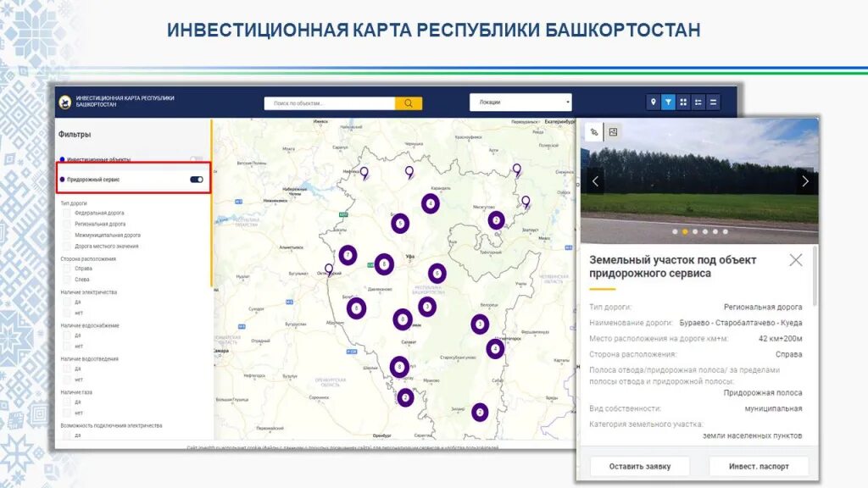The width and height of the screenshot is (868, 488).
Task: Switch to the bulleted list view icon
Action: click(698, 103)
